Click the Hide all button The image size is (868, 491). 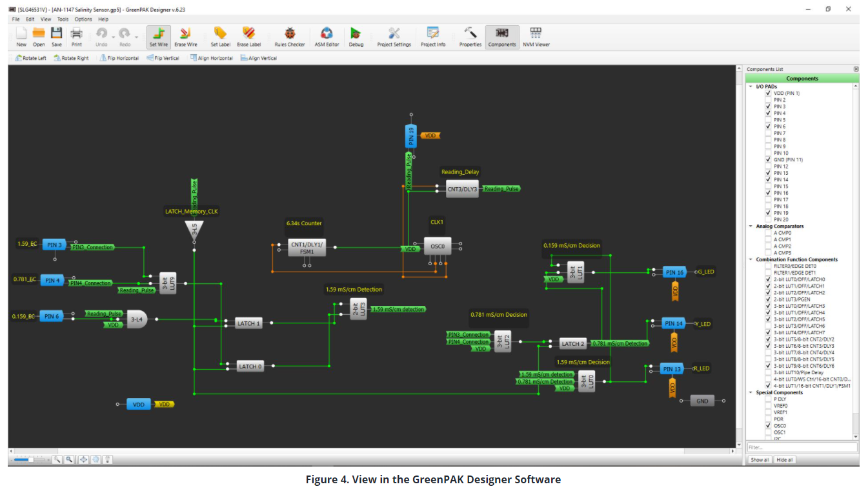tap(785, 460)
